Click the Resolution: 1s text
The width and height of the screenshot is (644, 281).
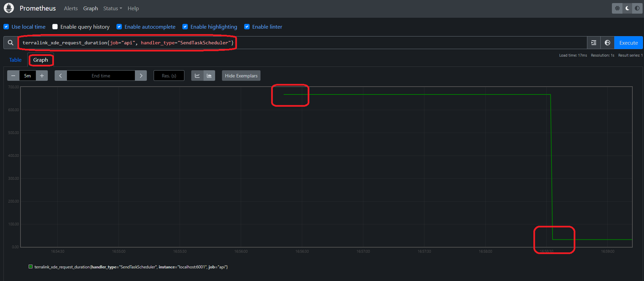click(x=603, y=55)
